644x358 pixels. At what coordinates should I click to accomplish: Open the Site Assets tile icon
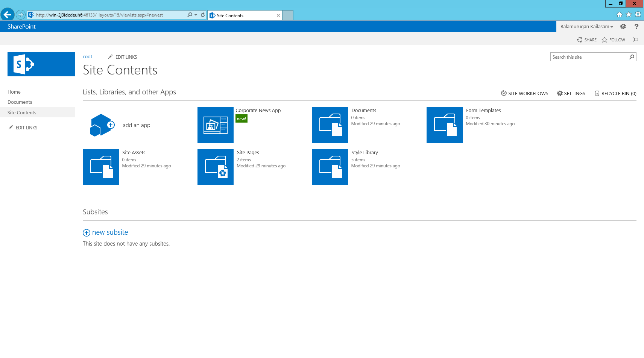click(x=101, y=167)
